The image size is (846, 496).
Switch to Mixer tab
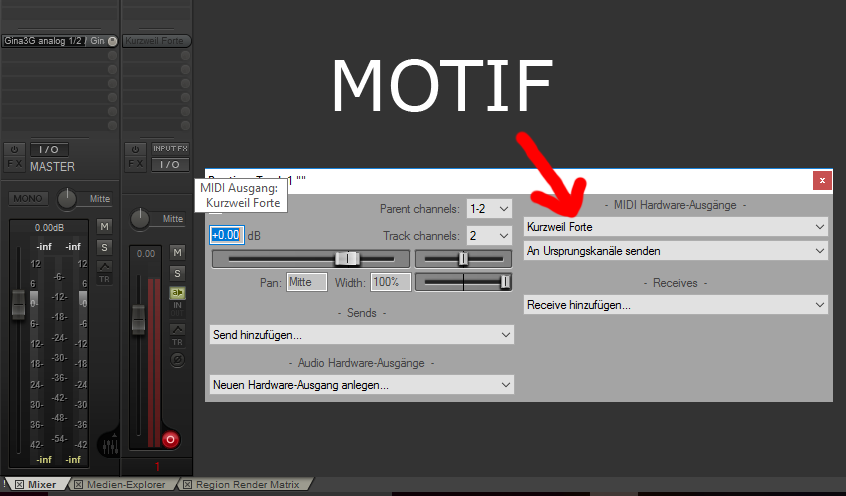[42, 485]
